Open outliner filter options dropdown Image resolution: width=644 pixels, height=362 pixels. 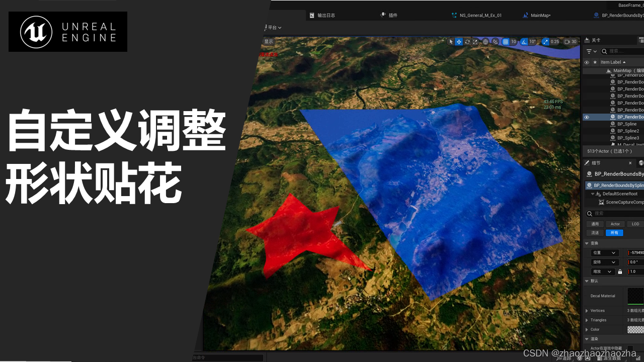[592, 51]
